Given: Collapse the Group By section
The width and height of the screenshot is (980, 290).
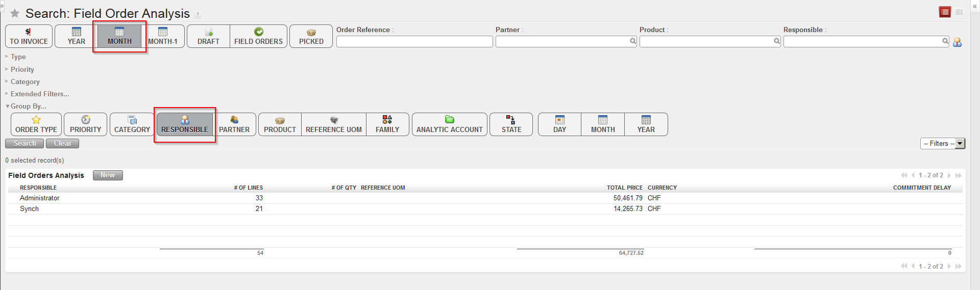Looking at the screenshot, I should coord(26,106).
